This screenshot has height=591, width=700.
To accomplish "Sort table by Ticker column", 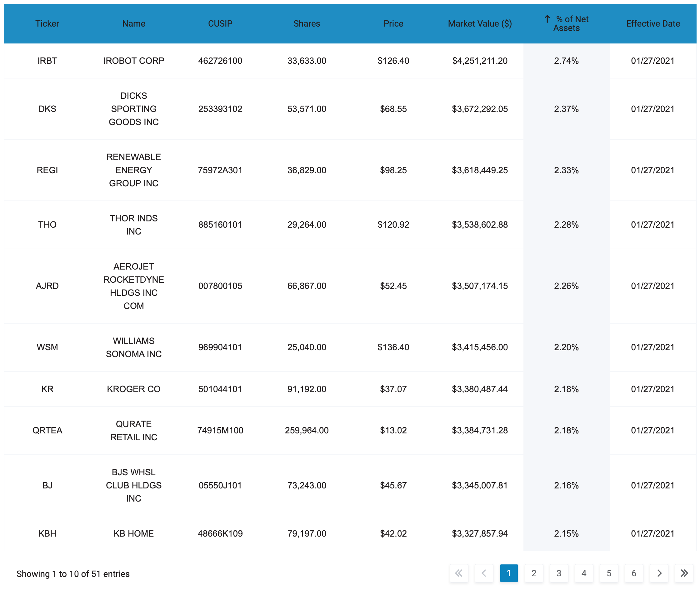I will [x=47, y=23].
